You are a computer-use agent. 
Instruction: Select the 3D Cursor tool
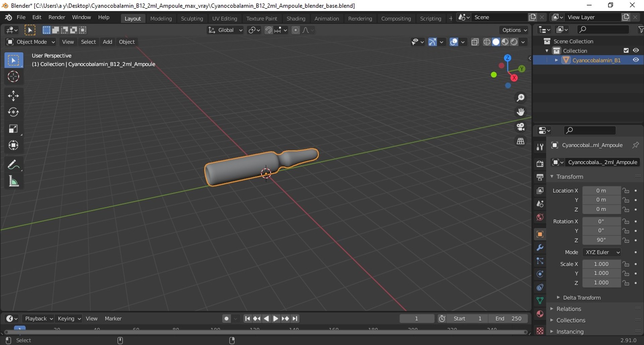click(x=13, y=77)
